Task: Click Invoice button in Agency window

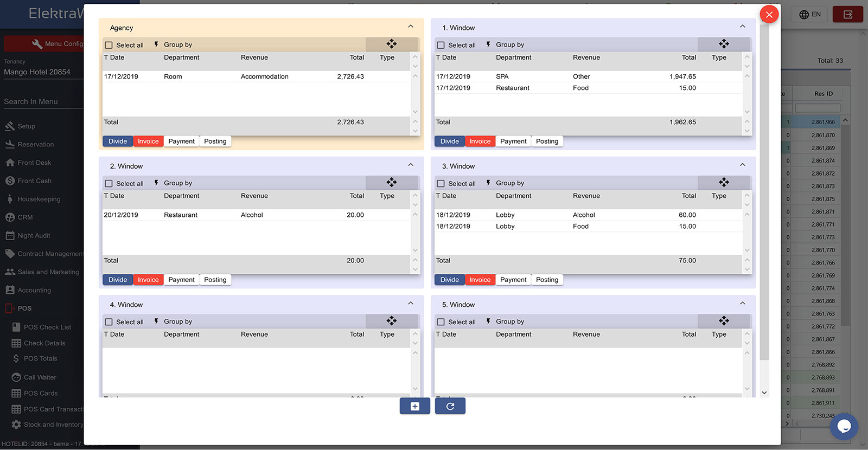Action: tap(148, 142)
